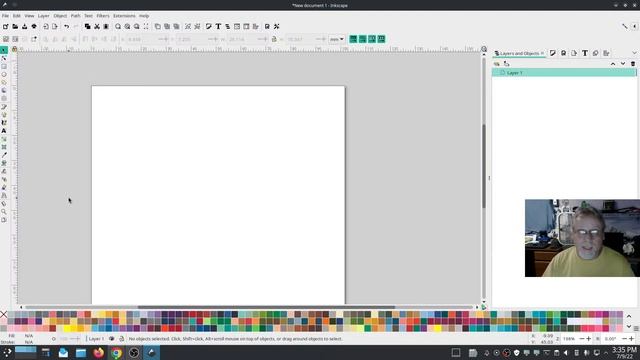Open the Edit menu
640x360 pixels.
pos(16,16)
